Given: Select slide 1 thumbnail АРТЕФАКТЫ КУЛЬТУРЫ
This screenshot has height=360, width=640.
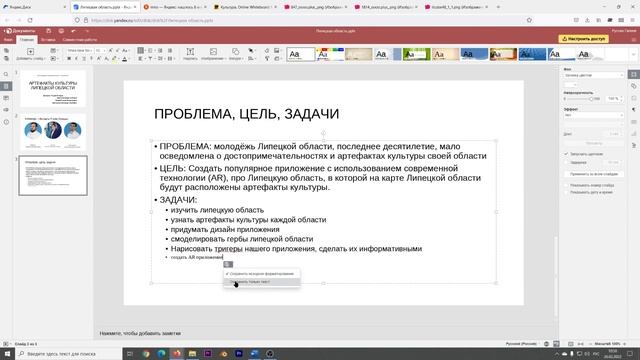Looking at the screenshot, I should coord(53,89).
